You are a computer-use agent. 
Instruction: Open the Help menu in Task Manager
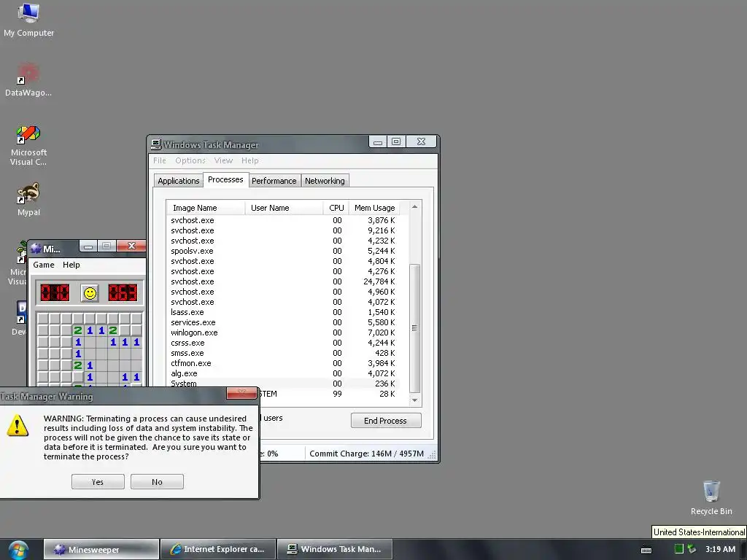click(x=249, y=160)
